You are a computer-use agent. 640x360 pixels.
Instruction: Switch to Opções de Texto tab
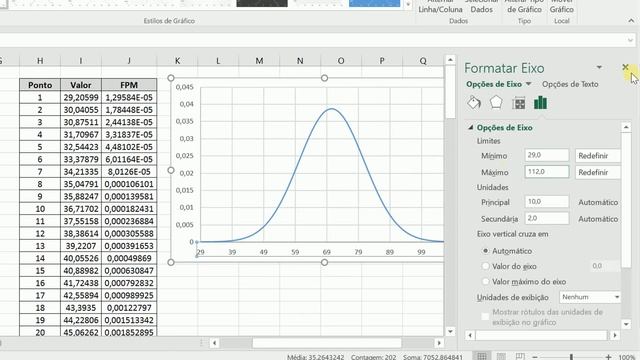click(570, 84)
